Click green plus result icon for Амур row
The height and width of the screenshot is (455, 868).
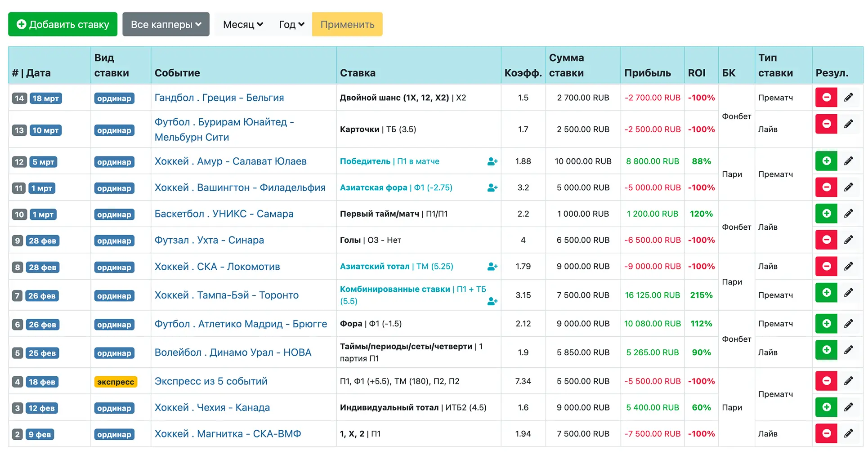coord(826,161)
